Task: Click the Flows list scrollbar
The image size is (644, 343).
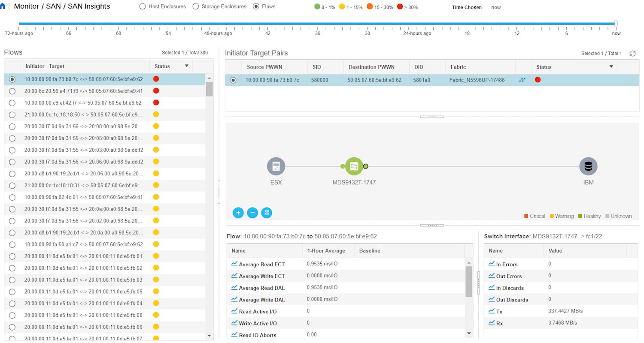Action: click(209, 88)
